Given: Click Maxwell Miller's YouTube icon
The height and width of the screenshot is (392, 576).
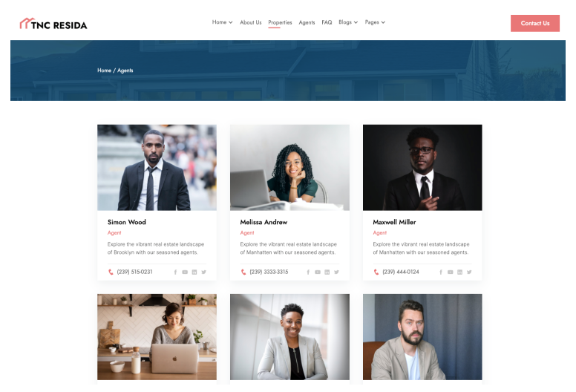Looking at the screenshot, I should coord(450,272).
